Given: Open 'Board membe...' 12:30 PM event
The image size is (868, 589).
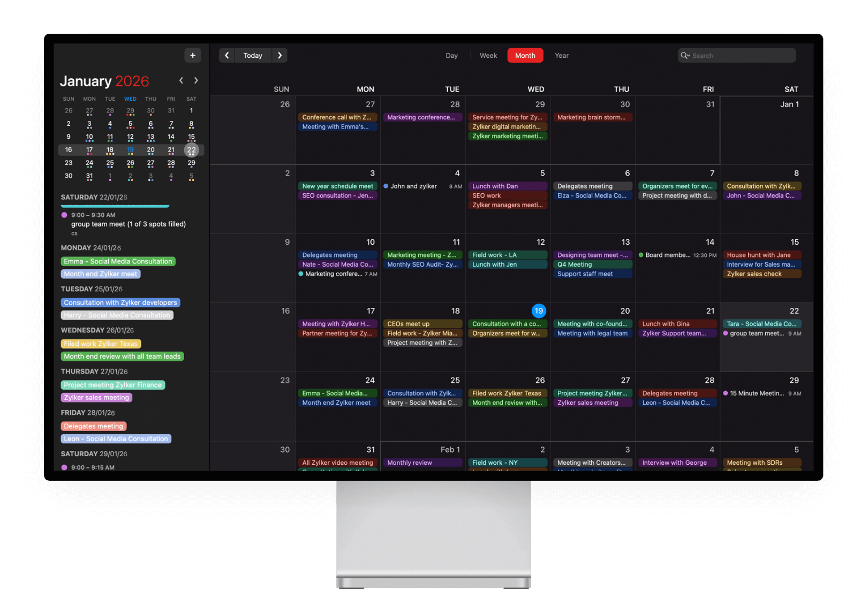Looking at the screenshot, I should 677,255.
